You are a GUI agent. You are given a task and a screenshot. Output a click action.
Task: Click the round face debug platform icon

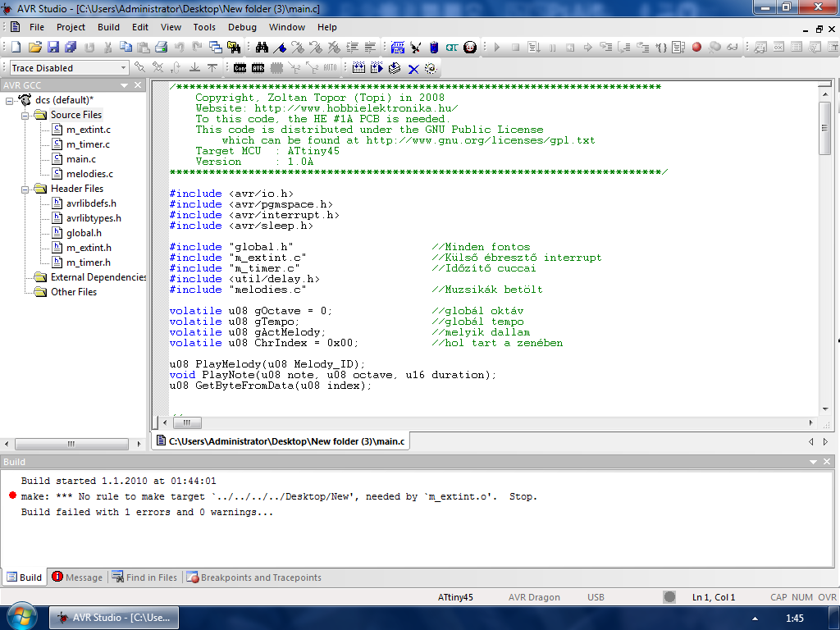(470, 47)
